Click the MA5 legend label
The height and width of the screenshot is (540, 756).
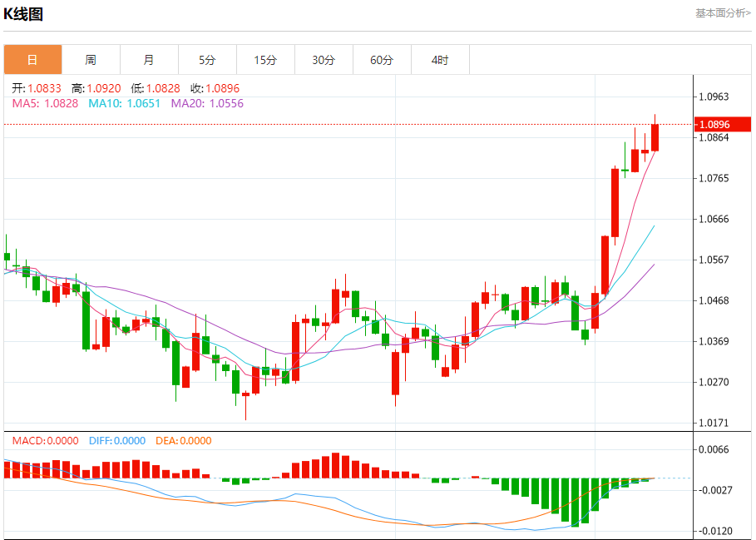click(45, 103)
